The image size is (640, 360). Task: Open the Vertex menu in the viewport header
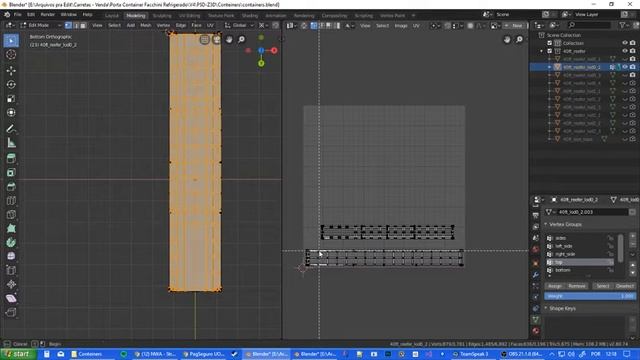click(x=163, y=25)
